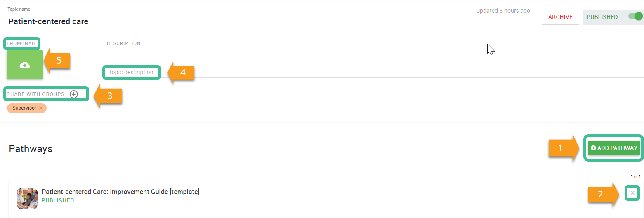Select the Supervisor group chip
Viewport: 644px width, 218px height.
click(x=24, y=108)
